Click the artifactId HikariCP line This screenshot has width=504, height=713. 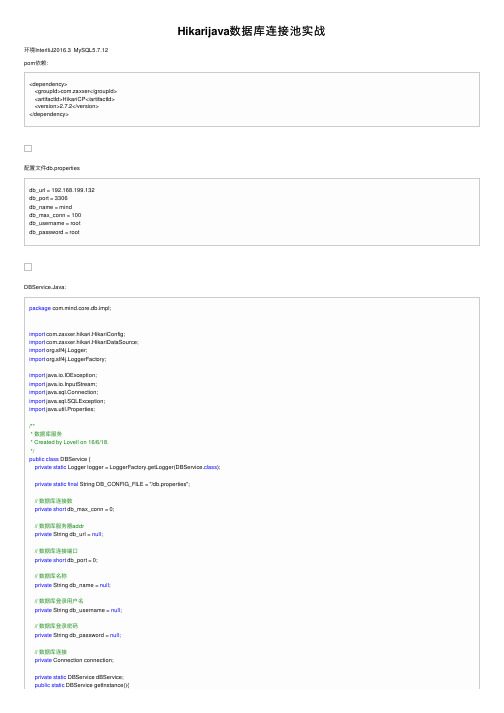pos(75,99)
